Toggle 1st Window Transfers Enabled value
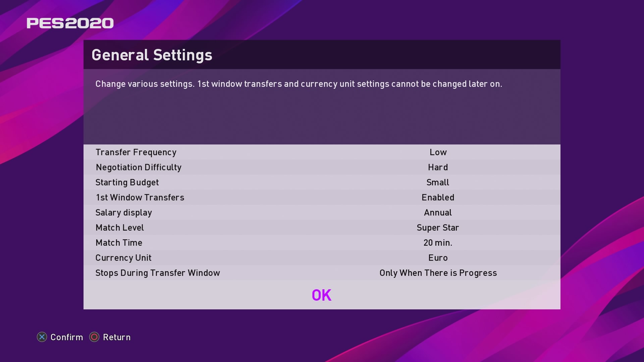 438,197
